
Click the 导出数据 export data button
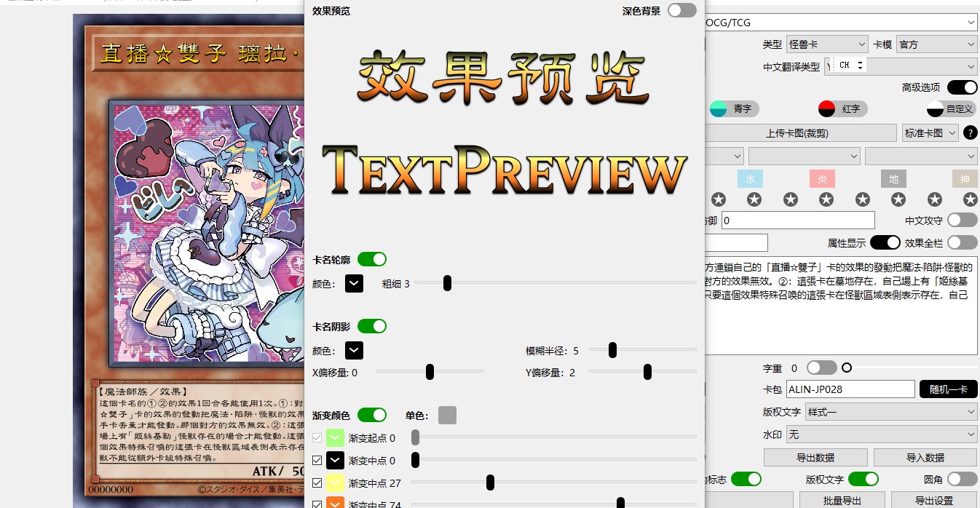point(815,457)
